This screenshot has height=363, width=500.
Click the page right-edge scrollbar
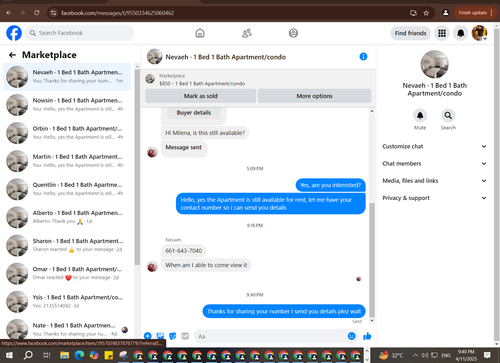click(x=497, y=183)
